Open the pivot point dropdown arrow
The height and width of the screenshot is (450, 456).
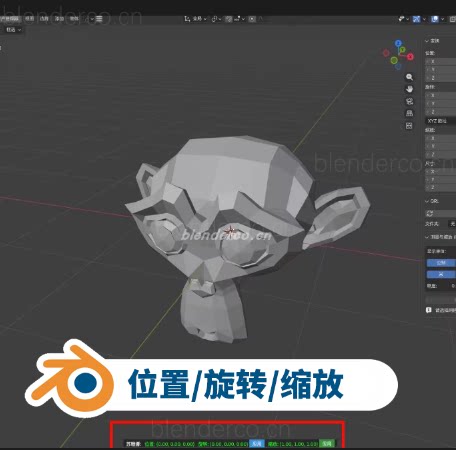pos(220,19)
